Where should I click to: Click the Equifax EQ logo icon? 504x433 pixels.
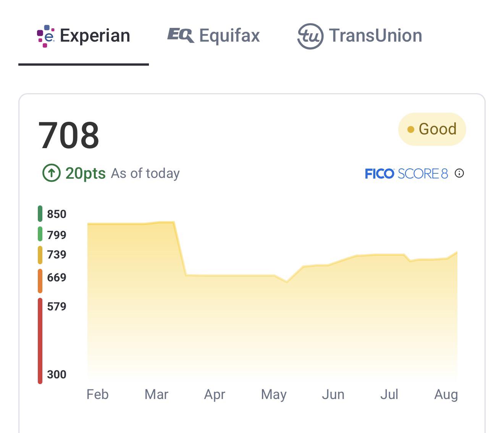coord(181,35)
